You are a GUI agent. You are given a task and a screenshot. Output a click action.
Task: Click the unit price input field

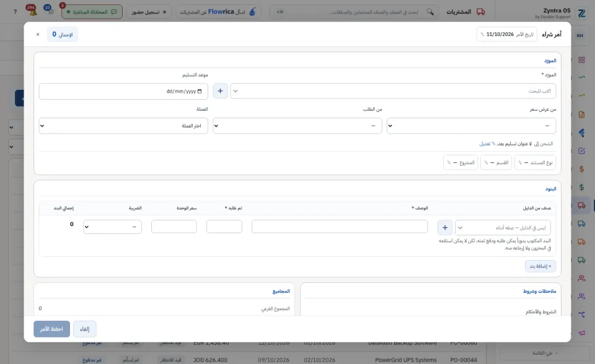click(174, 227)
